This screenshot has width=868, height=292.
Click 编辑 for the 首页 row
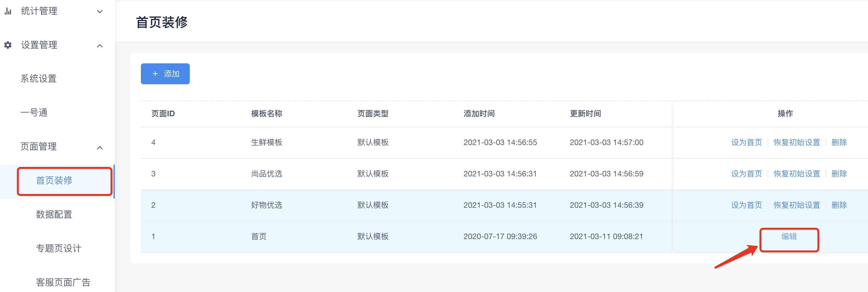pyautogui.click(x=789, y=236)
